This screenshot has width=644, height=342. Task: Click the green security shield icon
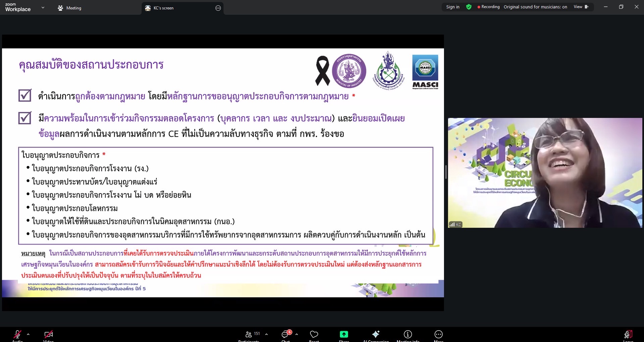[x=468, y=7]
